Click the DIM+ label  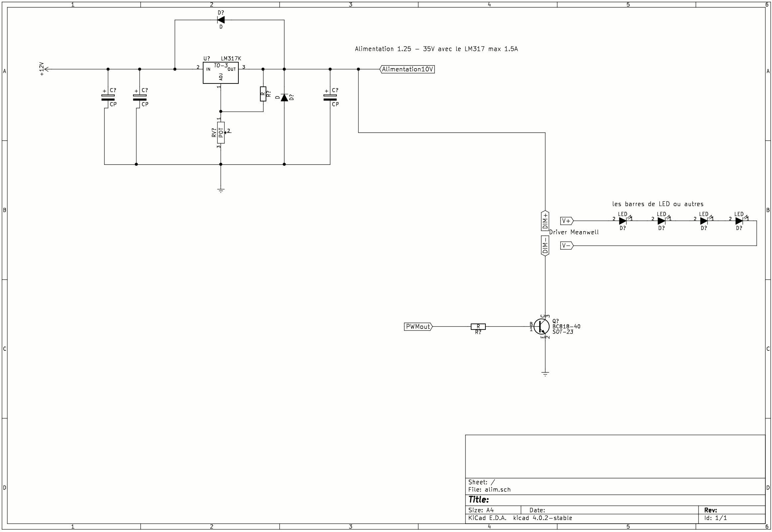(x=545, y=221)
